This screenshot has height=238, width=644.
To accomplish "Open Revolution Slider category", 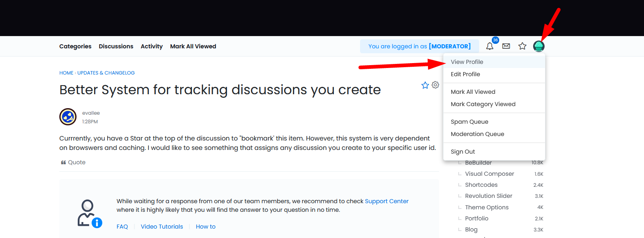I will click(489, 196).
